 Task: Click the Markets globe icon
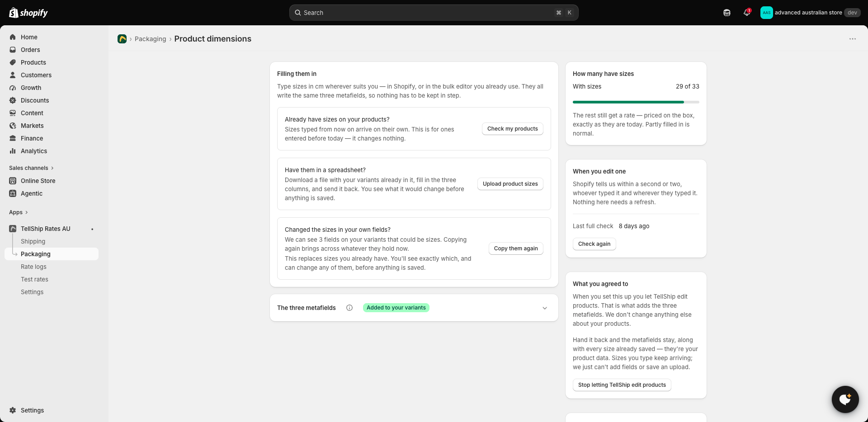13,126
